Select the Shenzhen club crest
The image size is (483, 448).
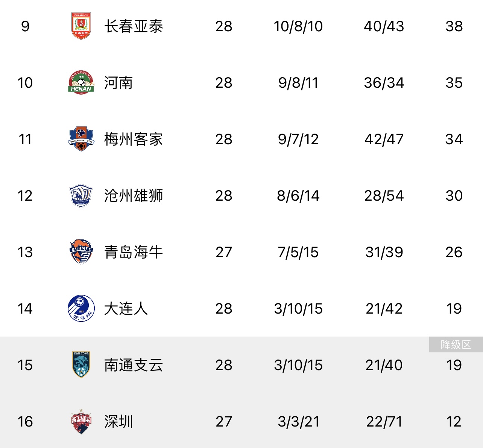point(81,421)
